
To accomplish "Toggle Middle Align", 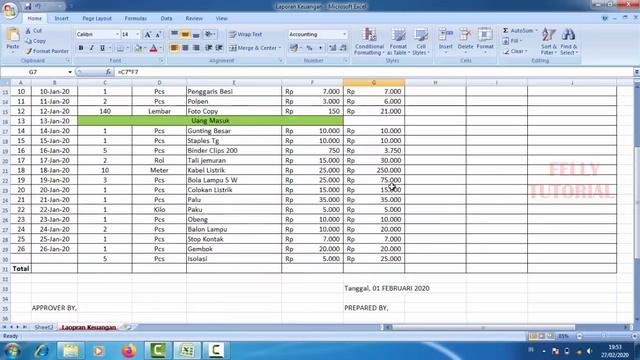I will coord(185,34).
